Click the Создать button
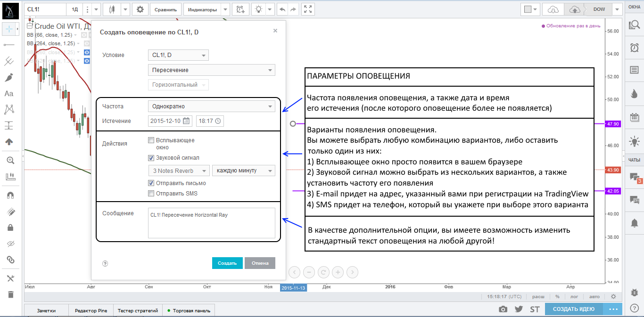644x317 pixels. pos(227,263)
